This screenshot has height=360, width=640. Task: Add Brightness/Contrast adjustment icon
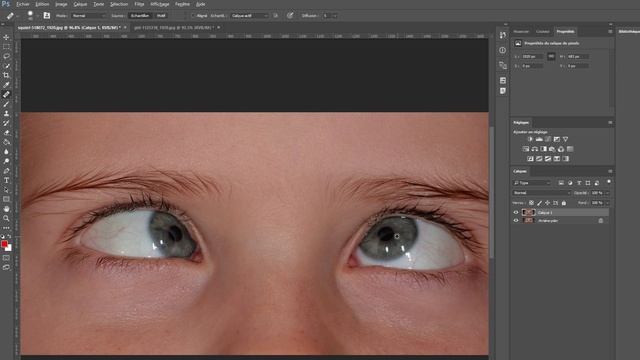click(x=530, y=139)
